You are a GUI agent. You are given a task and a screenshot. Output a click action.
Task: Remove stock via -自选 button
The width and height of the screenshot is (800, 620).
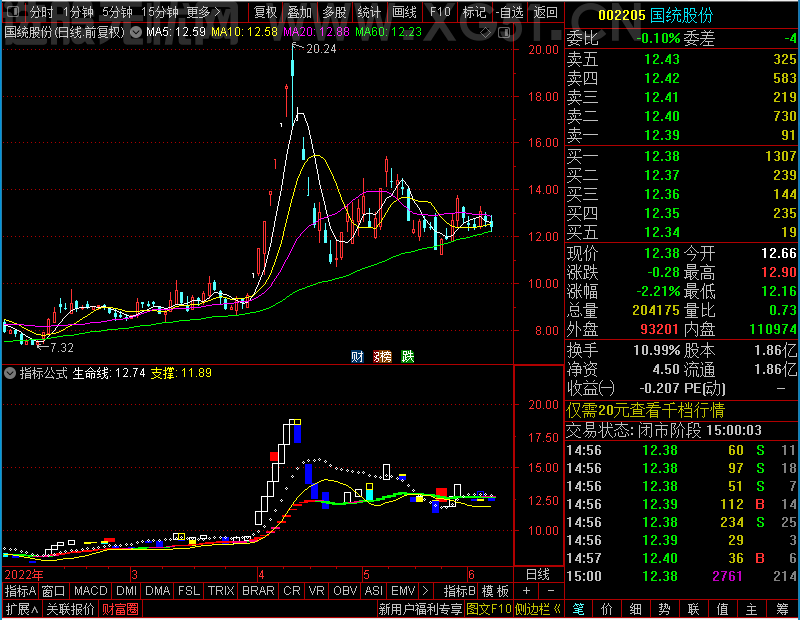coord(509,12)
